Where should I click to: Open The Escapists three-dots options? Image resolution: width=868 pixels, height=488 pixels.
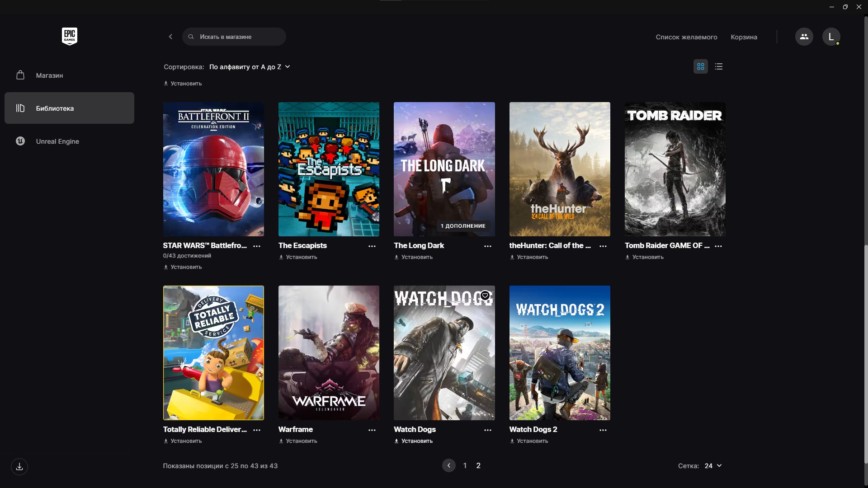pos(372,246)
